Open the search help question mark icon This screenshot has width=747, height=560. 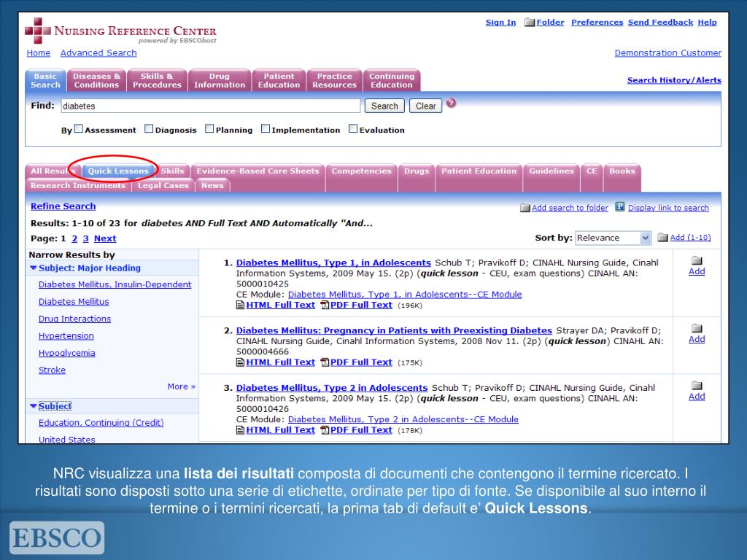pos(451,103)
